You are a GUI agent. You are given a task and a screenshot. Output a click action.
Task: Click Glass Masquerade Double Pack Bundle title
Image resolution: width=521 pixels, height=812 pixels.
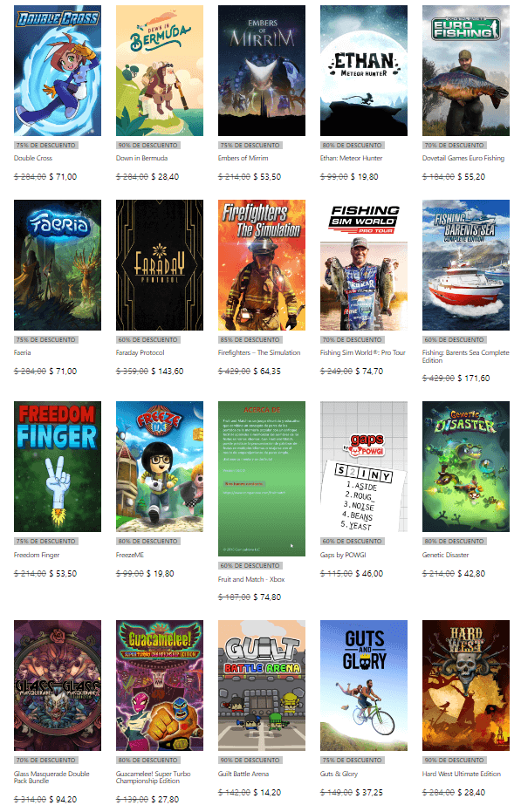[x=51, y=777]
